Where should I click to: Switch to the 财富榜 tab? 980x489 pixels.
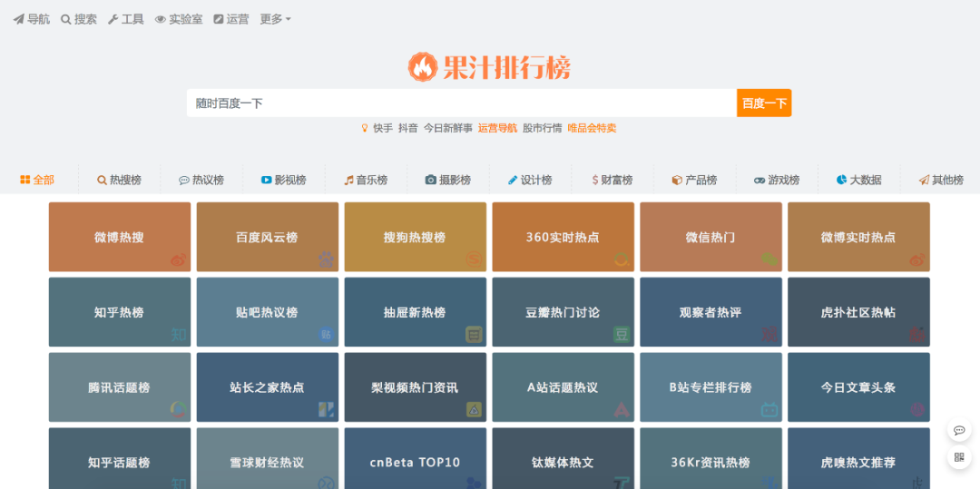click(x=612, y=180)
